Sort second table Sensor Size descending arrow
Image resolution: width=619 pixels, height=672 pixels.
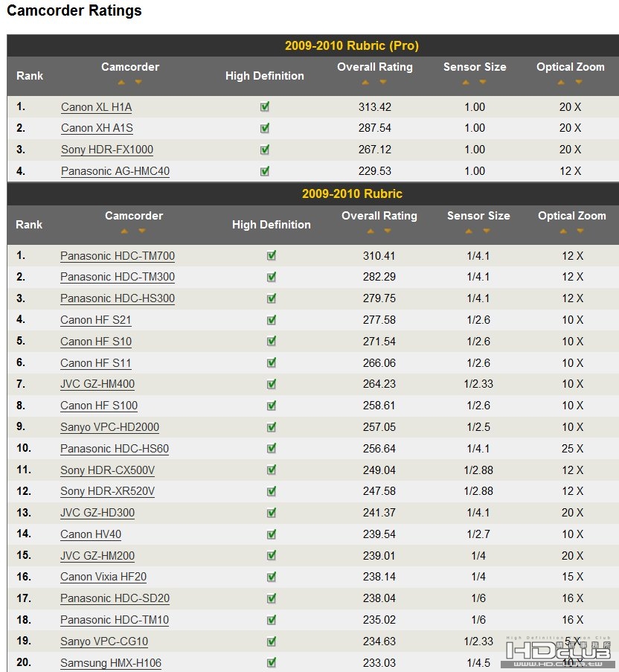coord(487,231)
